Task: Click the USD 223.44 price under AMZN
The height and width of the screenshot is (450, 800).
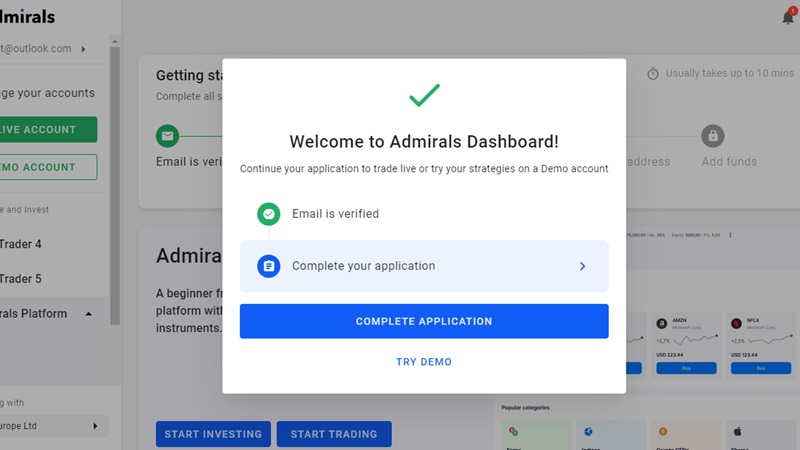Action: pyautogui.click(x=670, y=355)
